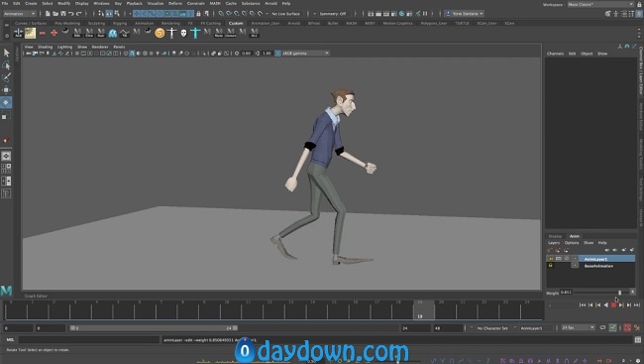Open the 24 fps frame rate dropdown

(578, 328)
